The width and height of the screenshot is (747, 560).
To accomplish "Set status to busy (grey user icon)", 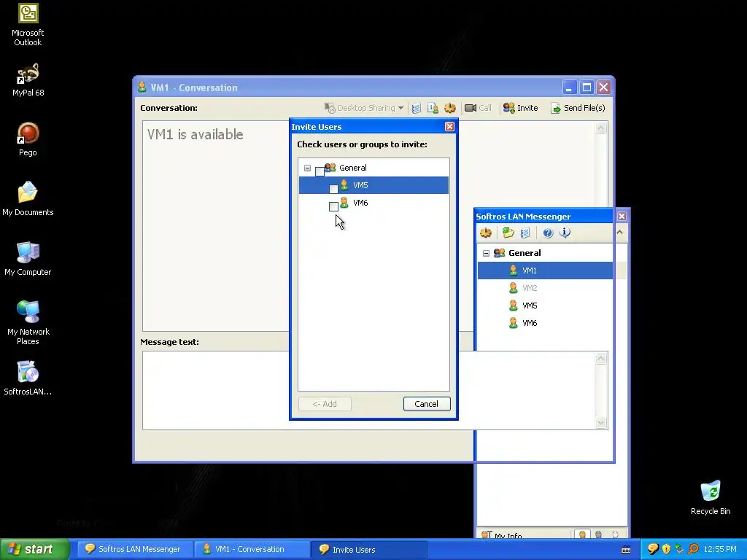I will click(599, 534).
